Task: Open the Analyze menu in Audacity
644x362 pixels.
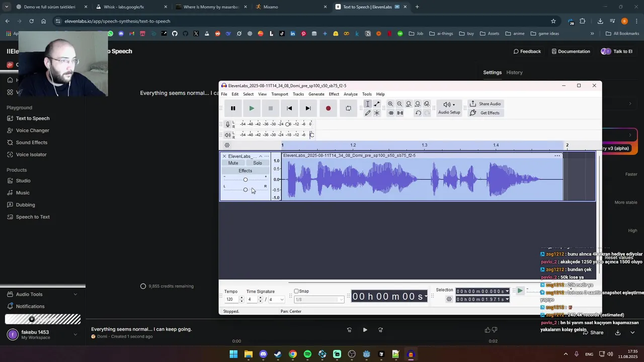Action: [x=351, y=94]
